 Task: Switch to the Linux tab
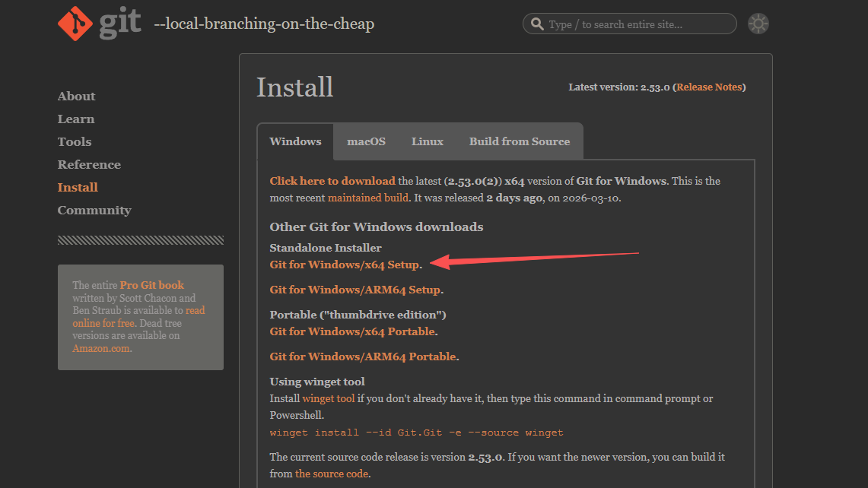point(427,141)
